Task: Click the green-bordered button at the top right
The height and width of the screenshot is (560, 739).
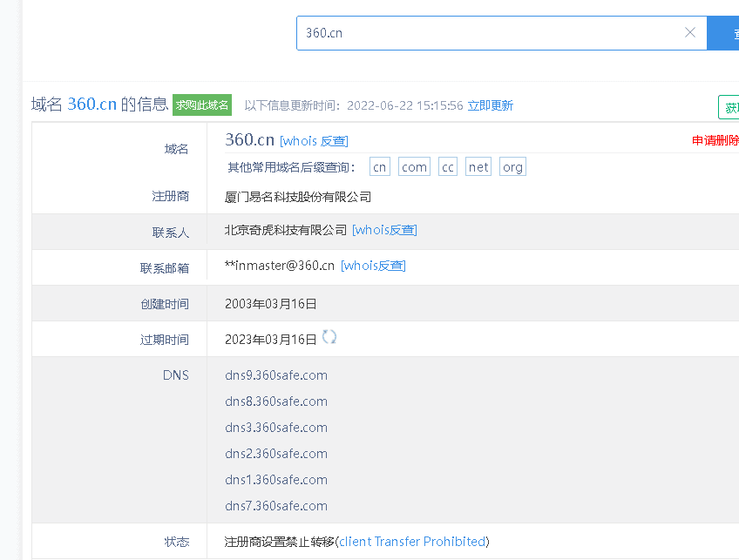Action: [729, 107]
